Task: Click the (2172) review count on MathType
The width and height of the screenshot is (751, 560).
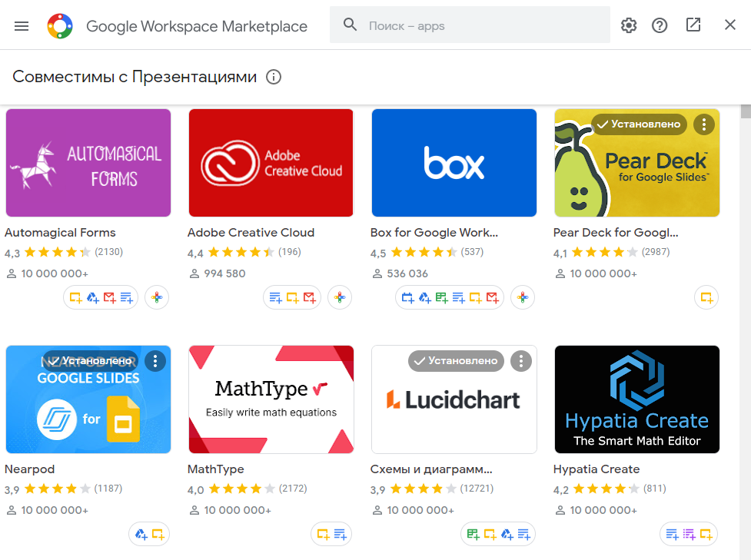Action: tap(293, 489)
